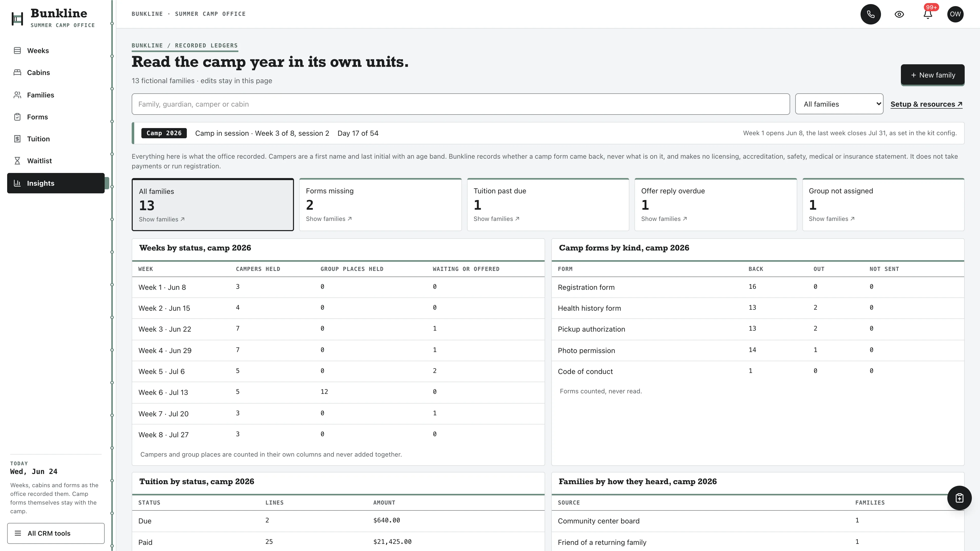Select the Tuition past due card
This screenshot has height=551, width=980.
pos(548,205)
